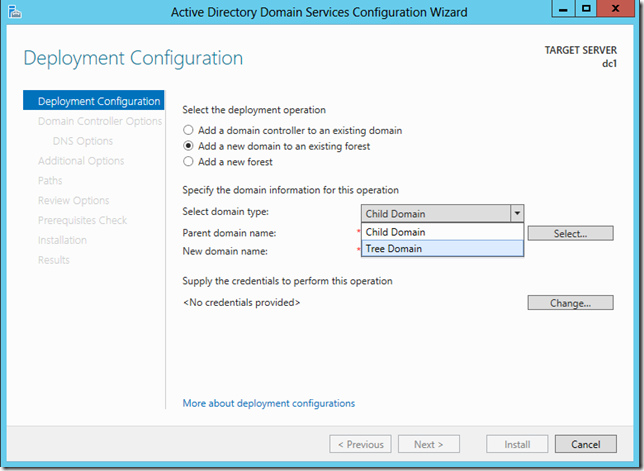The image size is (644, 471).
Task: Click the 'Select domain type:' label
Action: point(225,211)
